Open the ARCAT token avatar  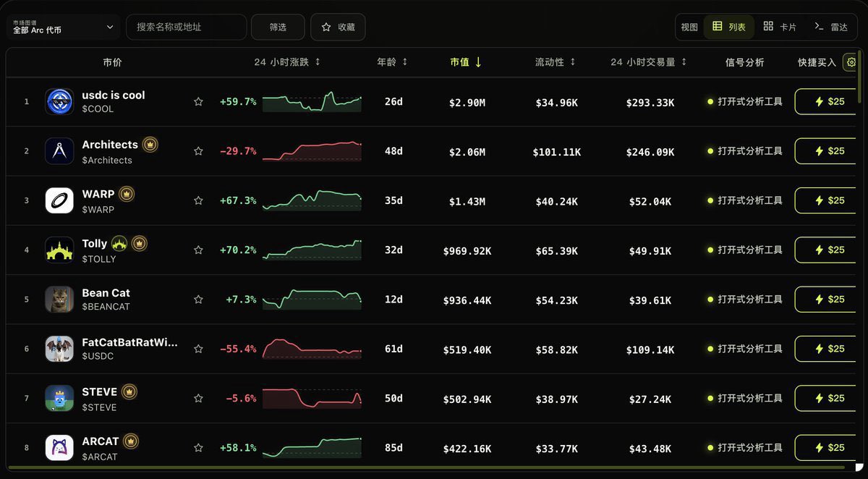coord(59,448)
